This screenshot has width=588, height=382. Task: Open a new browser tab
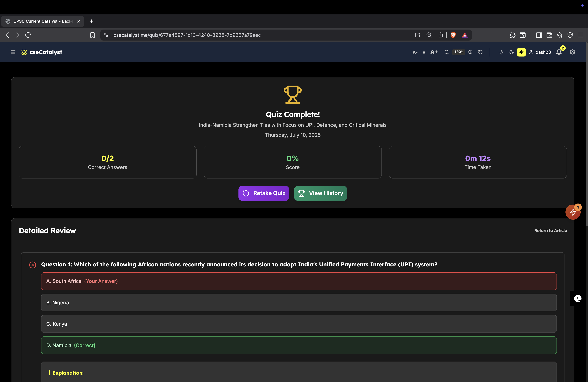[x=91, y=21]
